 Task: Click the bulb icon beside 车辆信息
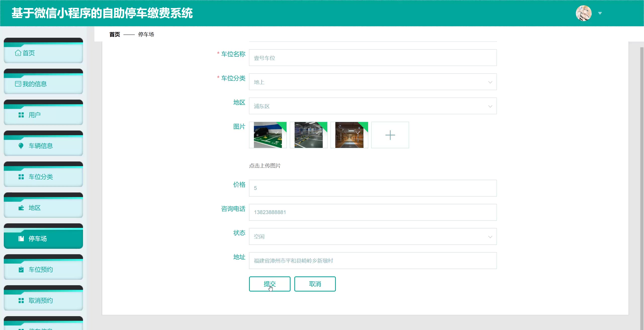(x=21, y=146)
